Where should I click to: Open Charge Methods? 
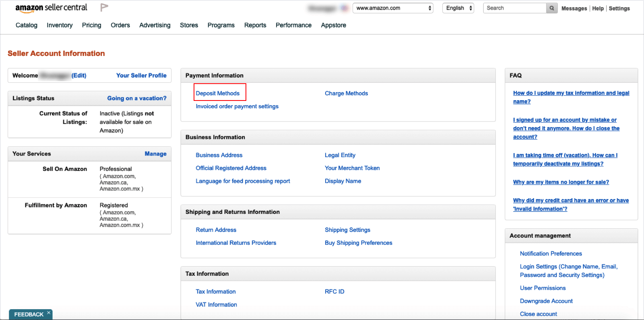pos(347,93)
